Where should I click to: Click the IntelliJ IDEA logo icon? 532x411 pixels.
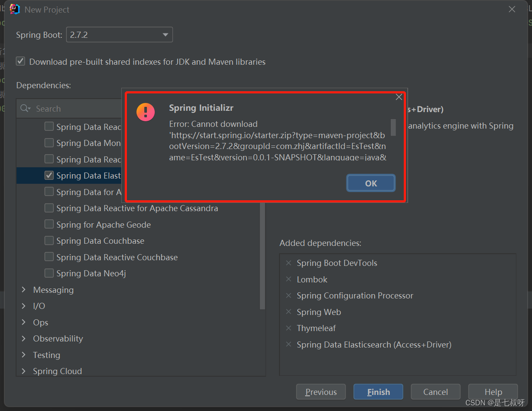(x=15, y=9)
